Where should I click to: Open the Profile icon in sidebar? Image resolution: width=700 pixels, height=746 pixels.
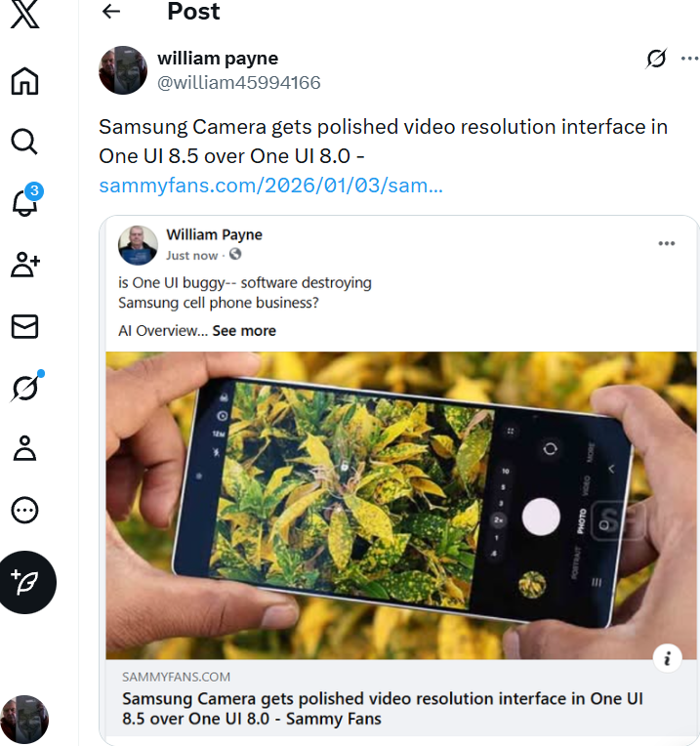(x=25, y=448)
